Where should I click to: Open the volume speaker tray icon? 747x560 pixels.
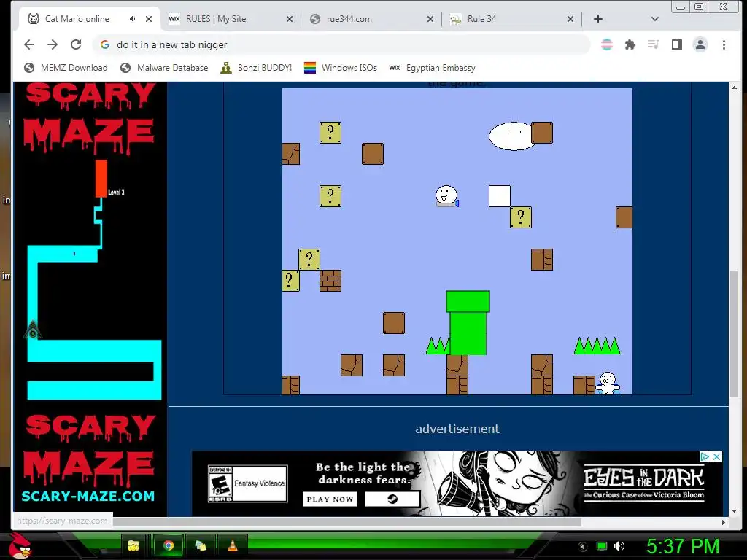pos(619,546)
